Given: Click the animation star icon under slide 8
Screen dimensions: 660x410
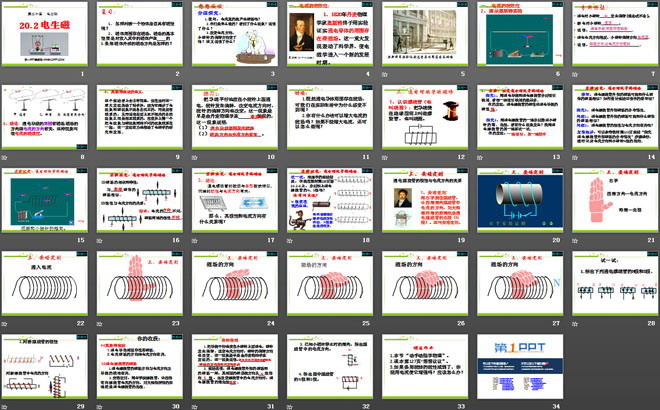Looking at the screenshot, I should 4,157.
